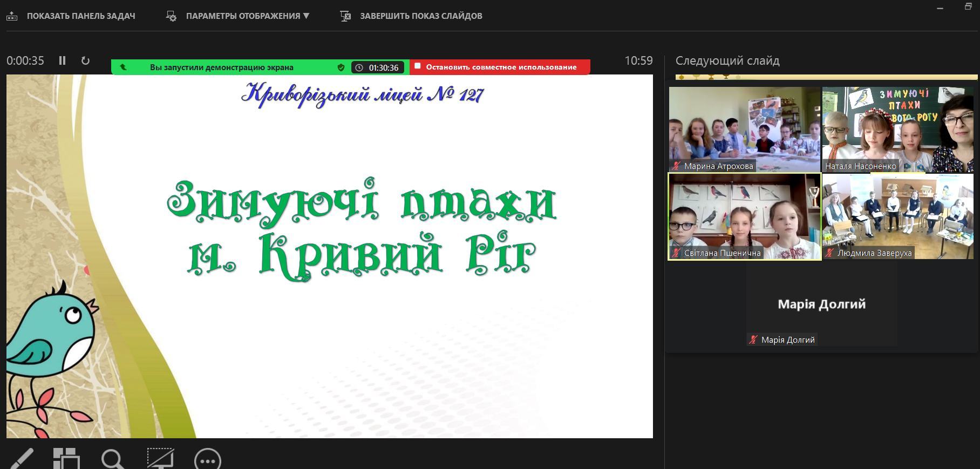Select the pen and laser pointer tool

tap(22, 459)
